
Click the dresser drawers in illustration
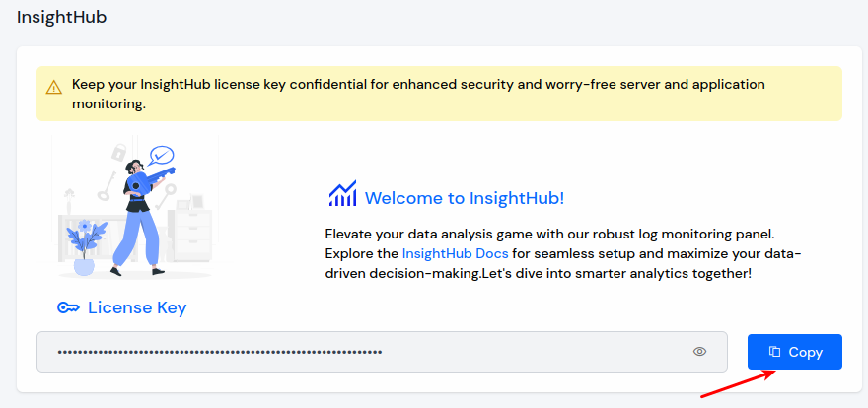click(x=189, y=234)
